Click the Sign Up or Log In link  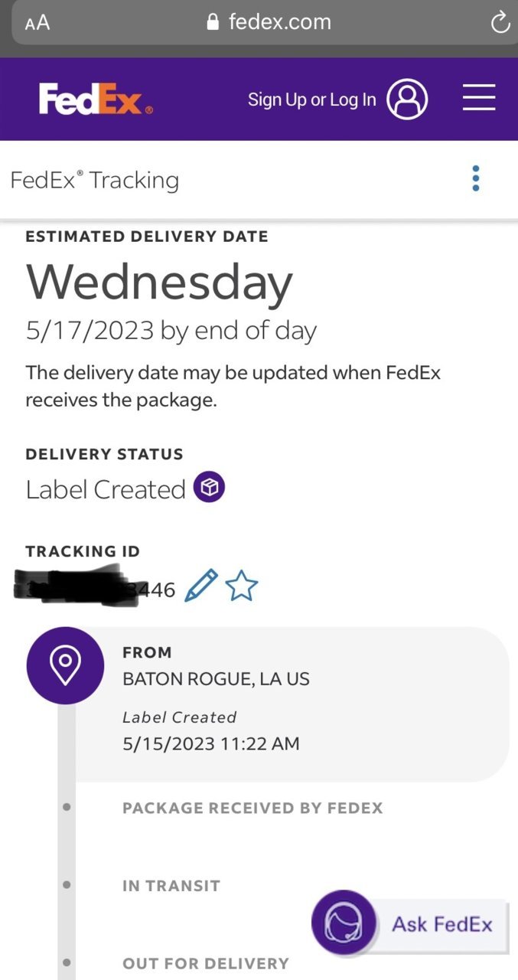312,100
